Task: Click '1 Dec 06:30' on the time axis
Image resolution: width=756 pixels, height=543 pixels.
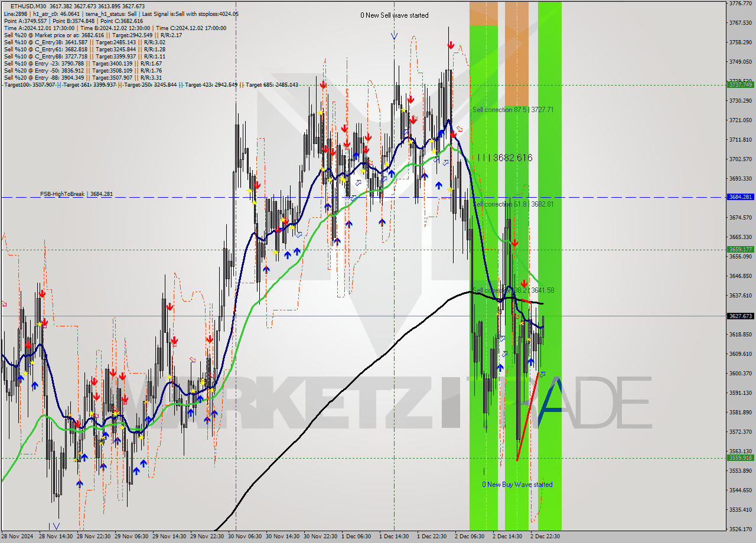Action: (357, 537)
